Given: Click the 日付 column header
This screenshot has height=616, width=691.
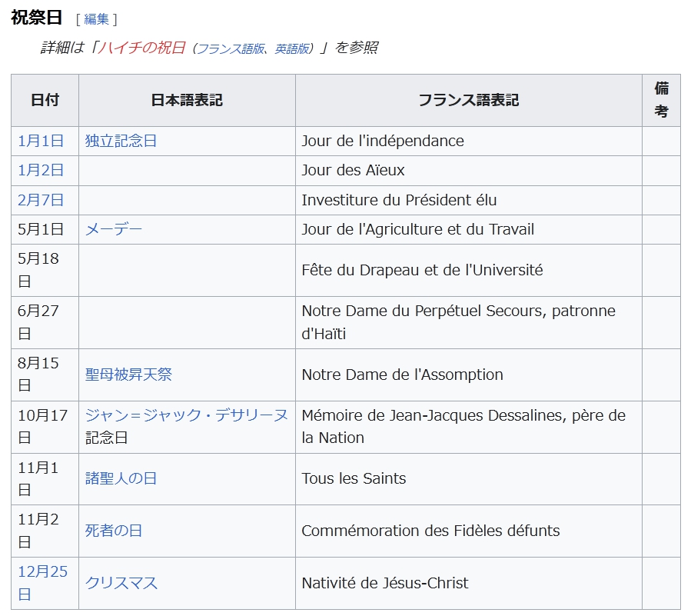Looking at the screenshot, I should click(x=45, y=100).
